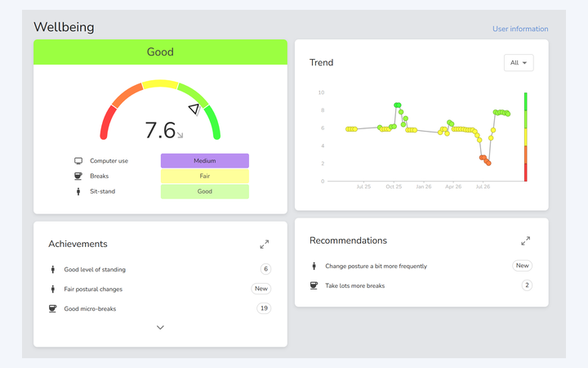Select the Good sit-stand badge
This screenshot has height=368, width=588.
tap(205, 191)
